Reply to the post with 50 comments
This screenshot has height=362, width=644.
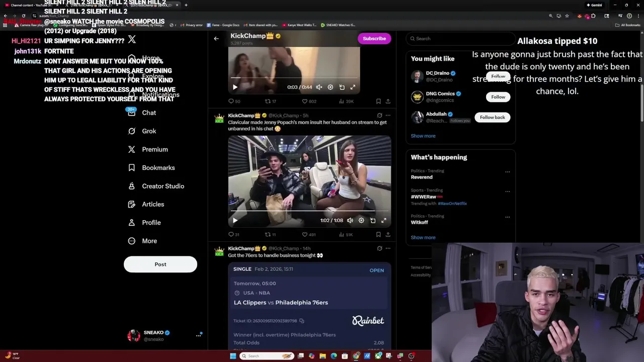pyautogui.click(x=234, y=101)
